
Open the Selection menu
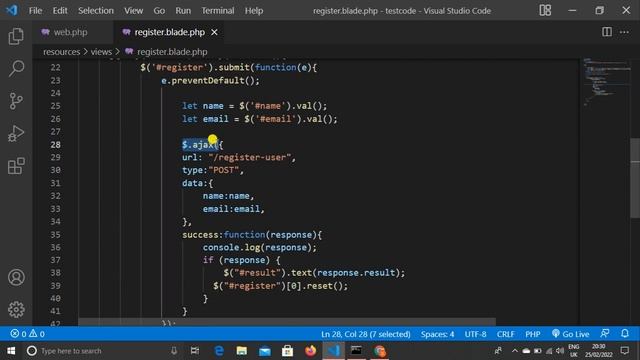[96, 11]
